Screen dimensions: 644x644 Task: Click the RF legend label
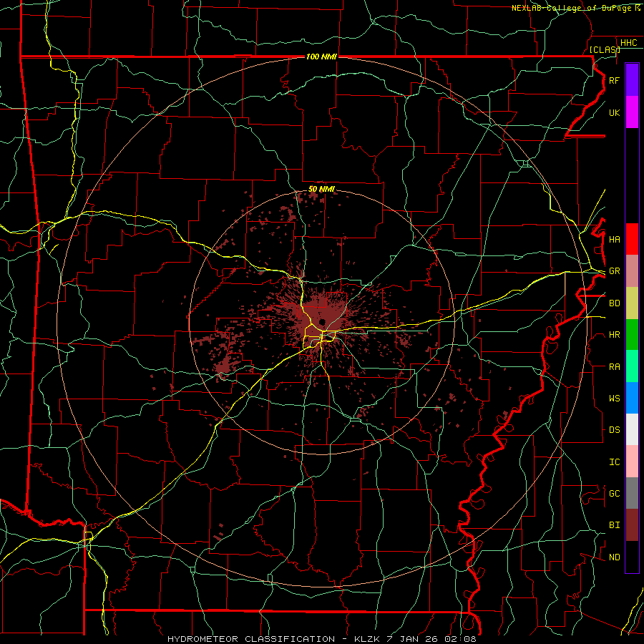(614, 80)
